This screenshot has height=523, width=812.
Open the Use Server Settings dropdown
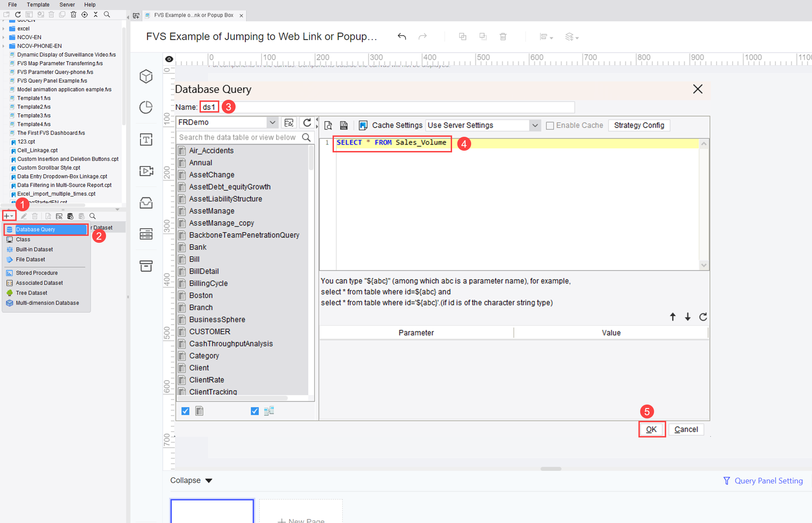[535, 125]
